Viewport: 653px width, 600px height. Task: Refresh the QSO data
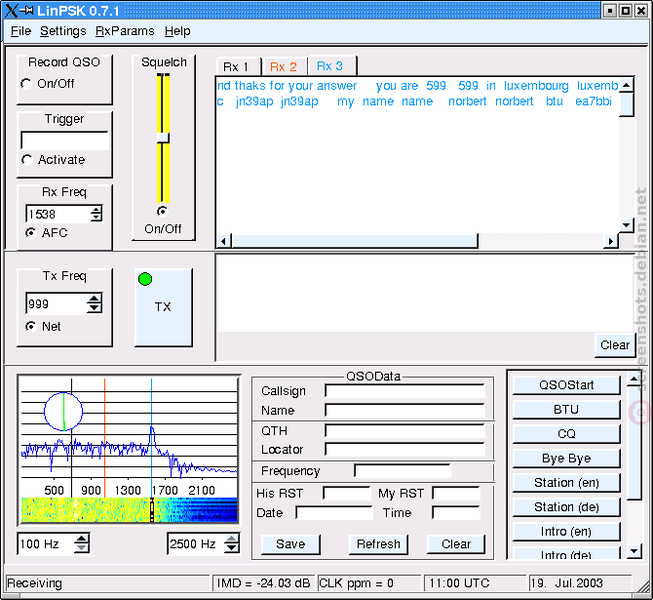click(x=378, y=544)
